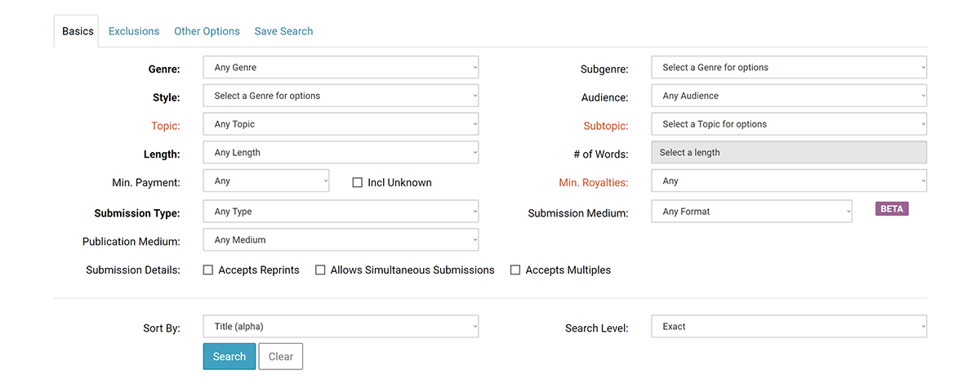Expand the Sort By dropdown
The image size is (980, 384).
coord(341,327)
